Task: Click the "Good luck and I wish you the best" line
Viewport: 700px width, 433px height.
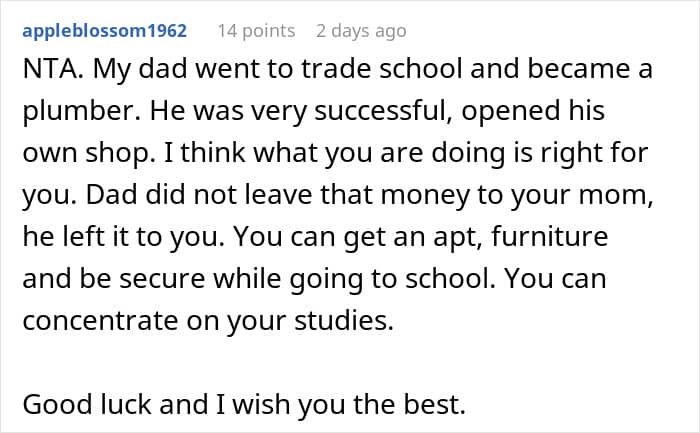Action: click(258, 405)
